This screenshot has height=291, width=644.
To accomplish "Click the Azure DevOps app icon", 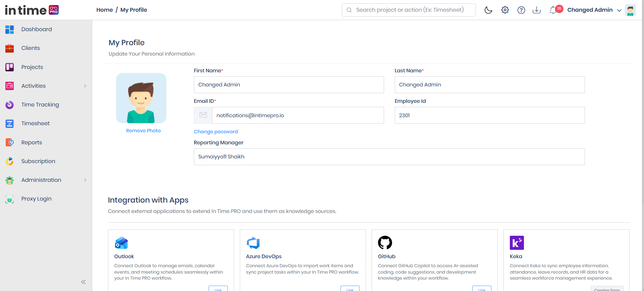I will click(253, 243).
